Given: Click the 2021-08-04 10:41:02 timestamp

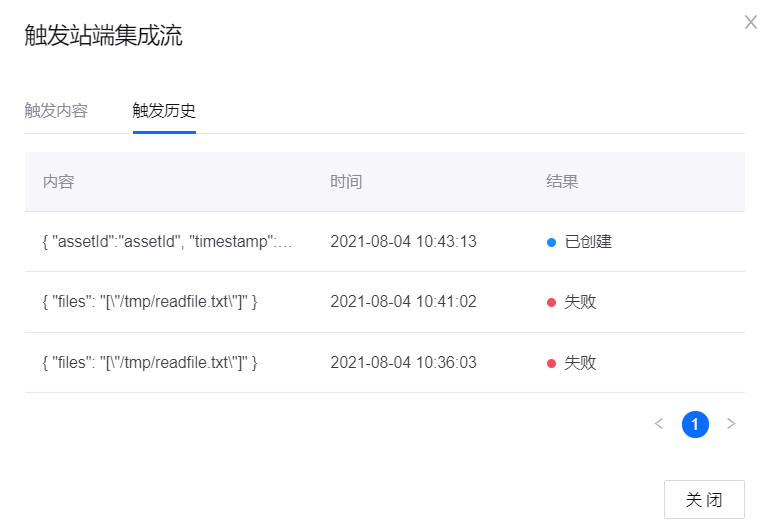Looking at the screenshot, I should pos(403,302).
